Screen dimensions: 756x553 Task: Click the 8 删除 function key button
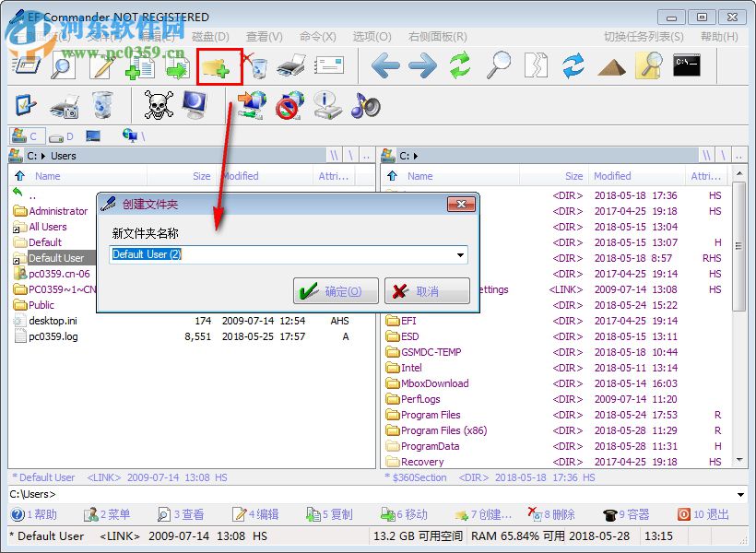(551, 514)
